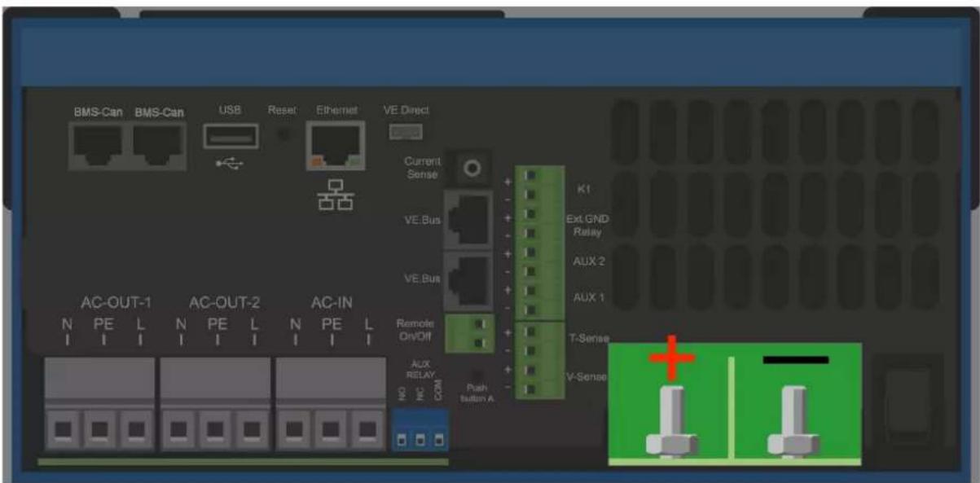Select the VE Direct connector
The width and height of the screenshot is (980, 483).
click(x=405, y=131)
